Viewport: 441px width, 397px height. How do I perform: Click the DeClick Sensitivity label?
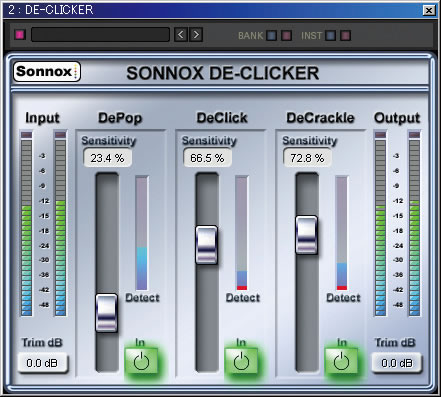209,141
